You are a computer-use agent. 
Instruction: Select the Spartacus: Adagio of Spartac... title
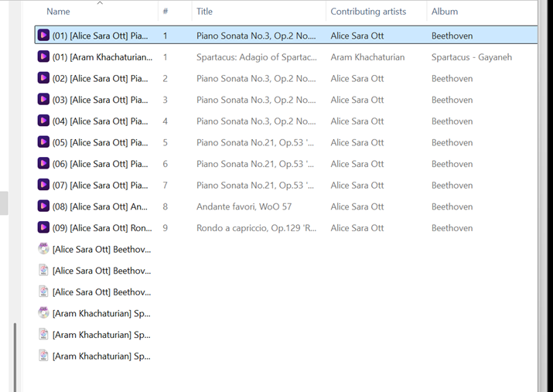(x=257, y=57)
